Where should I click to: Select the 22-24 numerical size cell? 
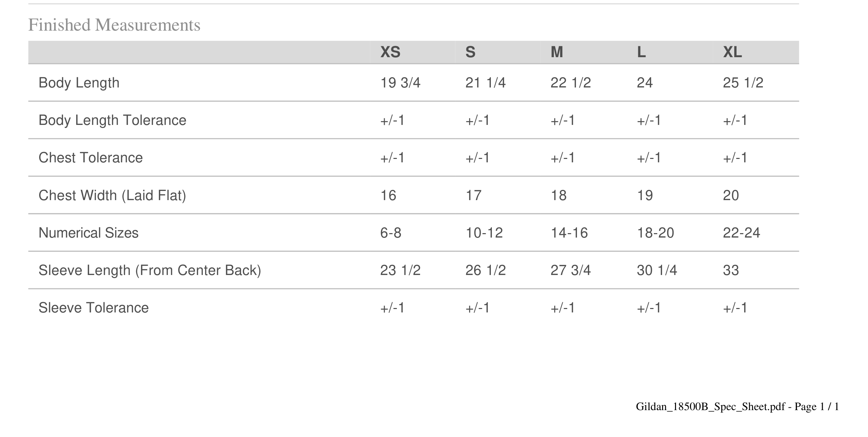(x=741, y=233)
